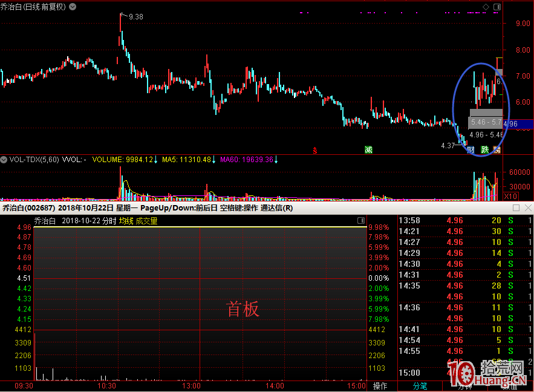Screen dimensions: 534x392
Task: Select the 14:31 tick trade row
Action: 465,275
